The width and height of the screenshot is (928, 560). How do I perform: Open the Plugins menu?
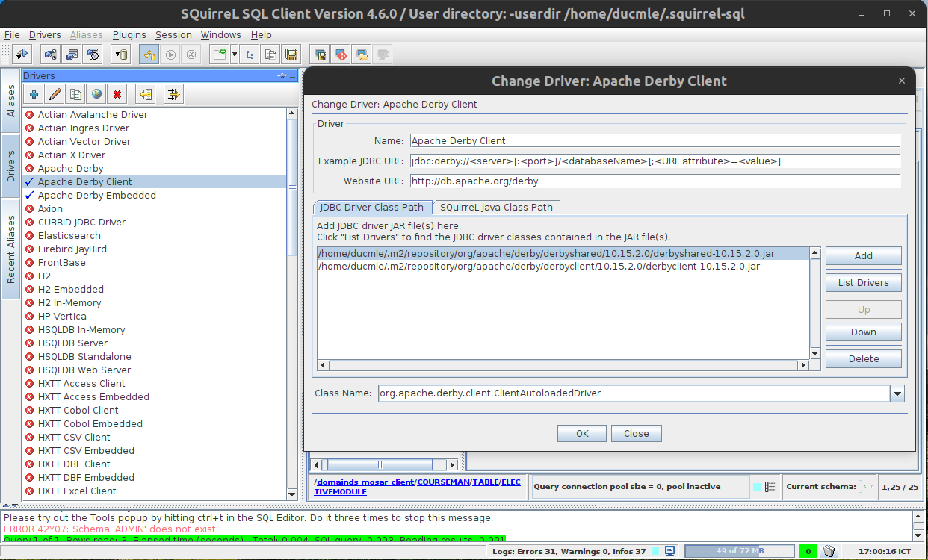coord(130,35)
